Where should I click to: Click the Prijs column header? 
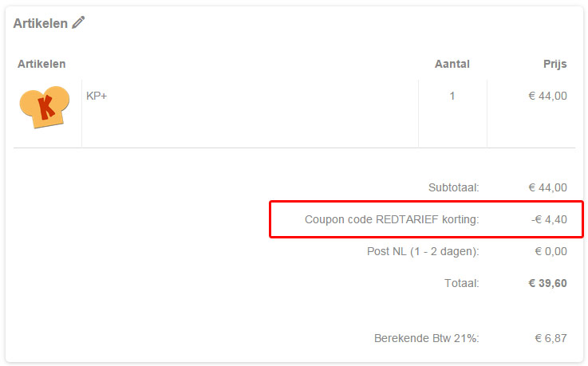pyautogui.click(x=553, y=64)
